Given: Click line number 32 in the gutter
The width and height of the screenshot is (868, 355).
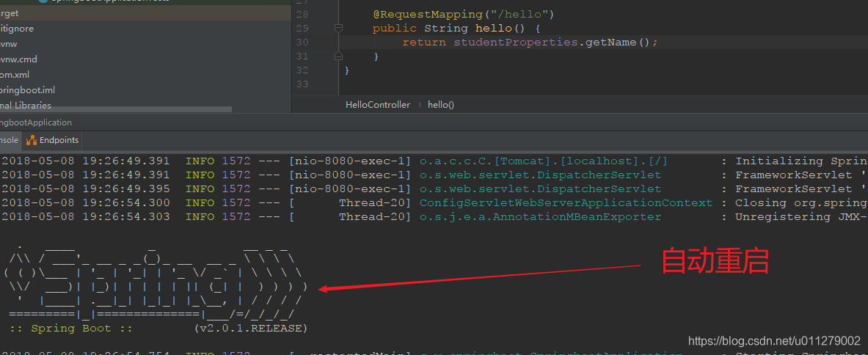Looking at the screenshot, I should point(302,70).
